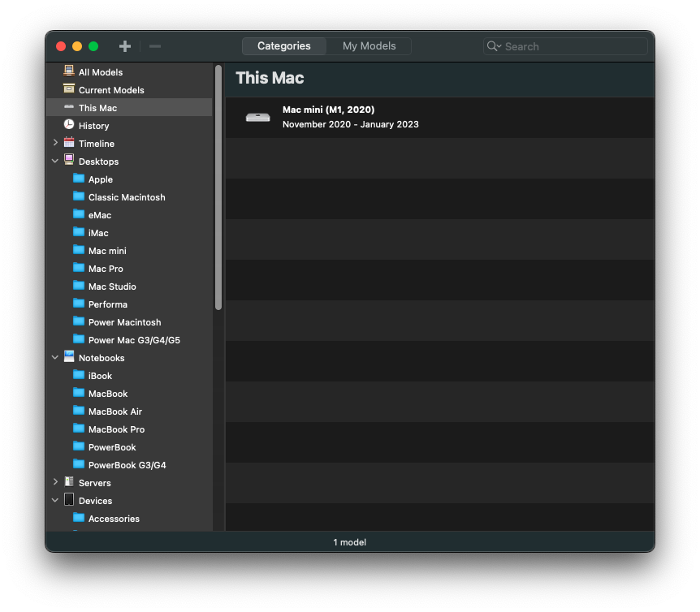
Task: Switch to the My Models tab
Action: tap(369, 46)
